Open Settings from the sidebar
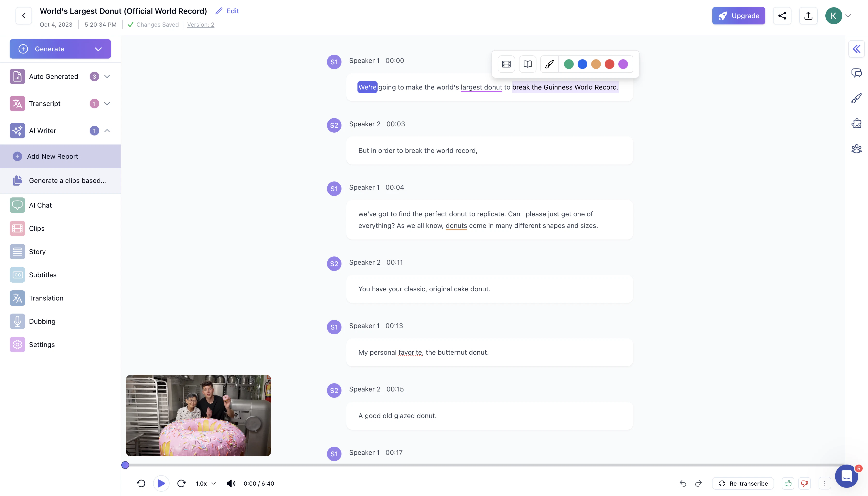This screenshot has width=868, height=496. pos(42,344)
